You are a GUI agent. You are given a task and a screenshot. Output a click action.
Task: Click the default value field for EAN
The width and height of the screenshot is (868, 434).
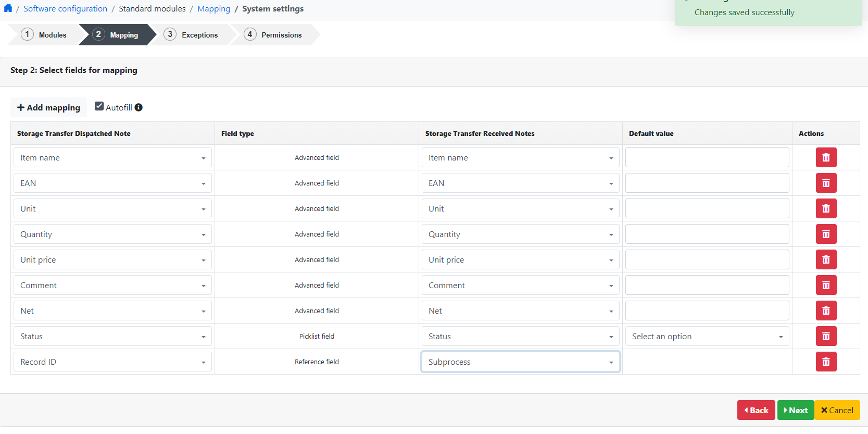point(707,183)
